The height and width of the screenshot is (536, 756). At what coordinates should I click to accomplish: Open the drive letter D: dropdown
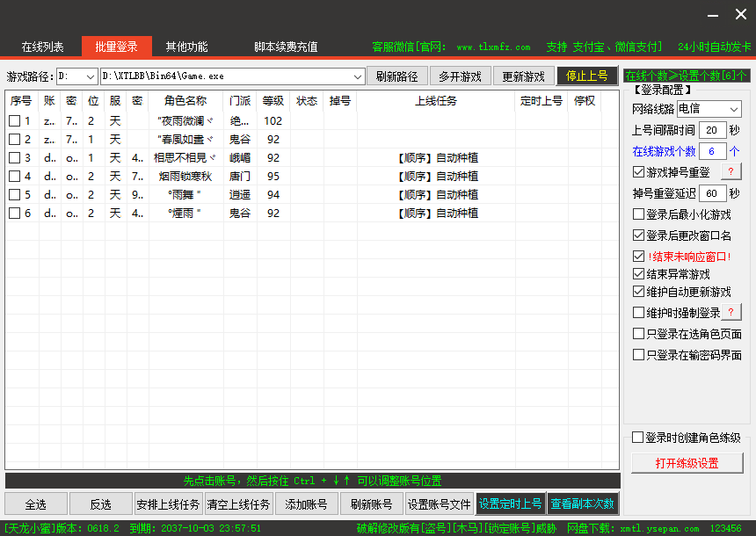coord(77,76)
